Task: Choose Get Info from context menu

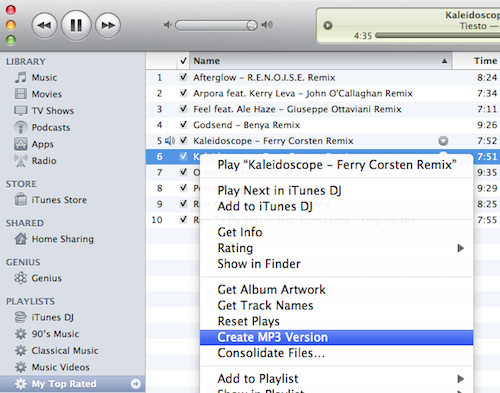Action: point(337,232)
